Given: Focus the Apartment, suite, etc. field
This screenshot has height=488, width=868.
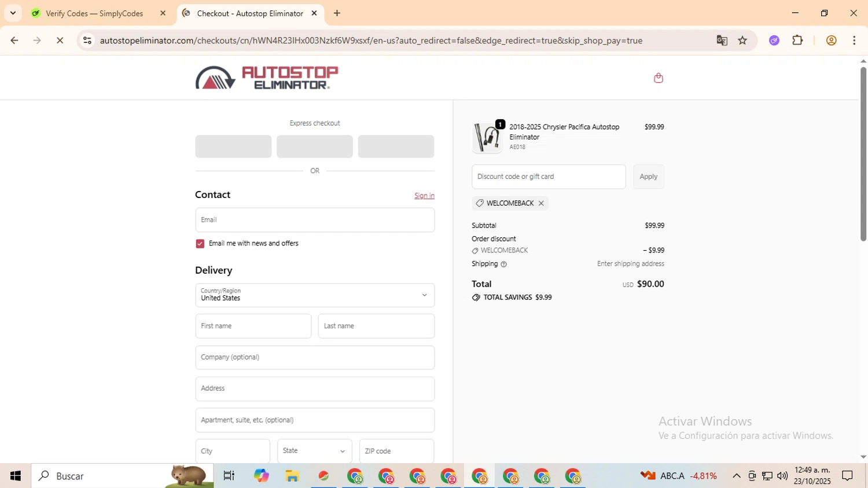Looking at the screenshot, I should pos(315,420).
